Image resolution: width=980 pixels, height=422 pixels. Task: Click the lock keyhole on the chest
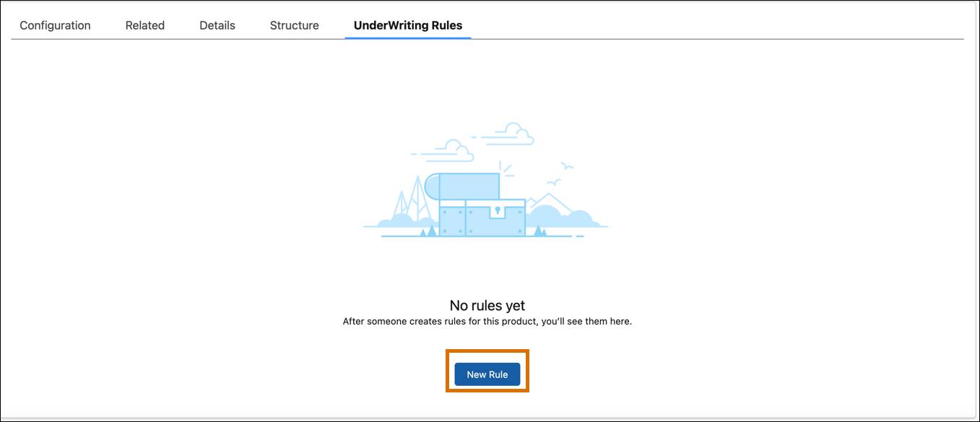pyautogui.click(x=497, y=209)
